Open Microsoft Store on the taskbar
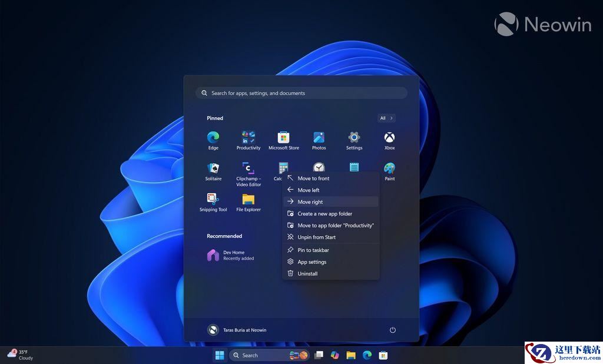603x364 pixels. tap(383, 355)
